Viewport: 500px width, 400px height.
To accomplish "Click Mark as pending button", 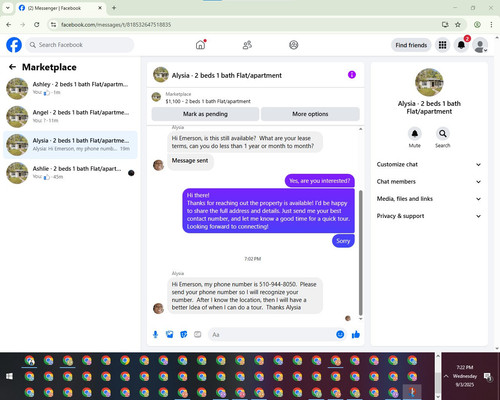I will (205, 114).
